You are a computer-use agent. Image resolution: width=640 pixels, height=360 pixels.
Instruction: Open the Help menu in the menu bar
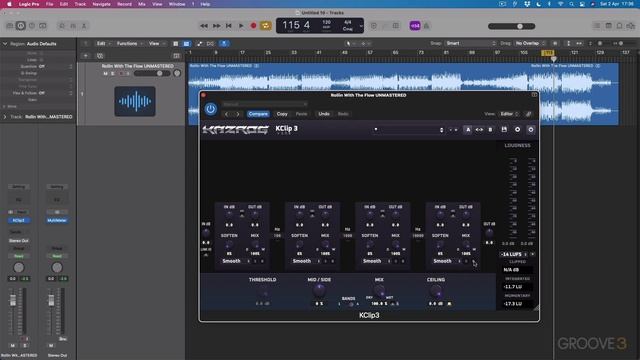click(205, 4)
